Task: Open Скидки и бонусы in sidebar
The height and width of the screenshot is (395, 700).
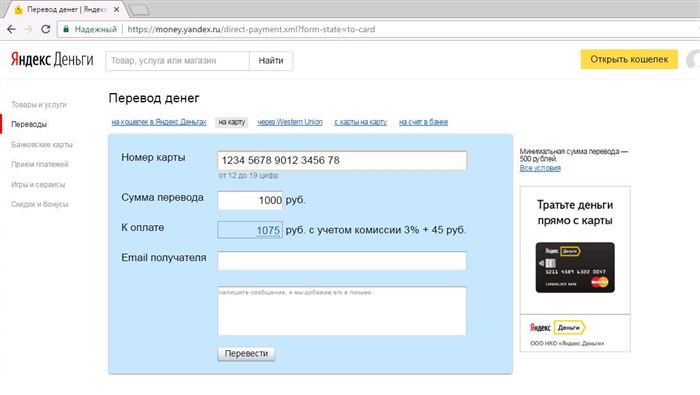Action: click(x=40, y=204)
